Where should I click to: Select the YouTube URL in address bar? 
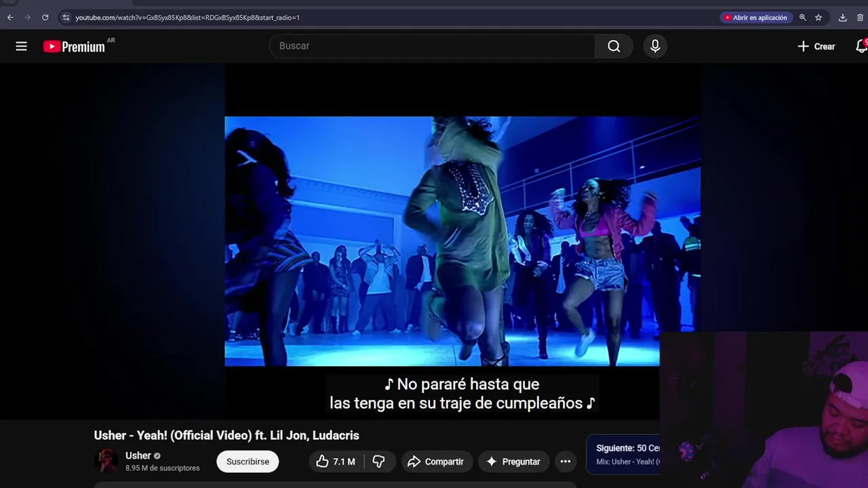point(187,18)
